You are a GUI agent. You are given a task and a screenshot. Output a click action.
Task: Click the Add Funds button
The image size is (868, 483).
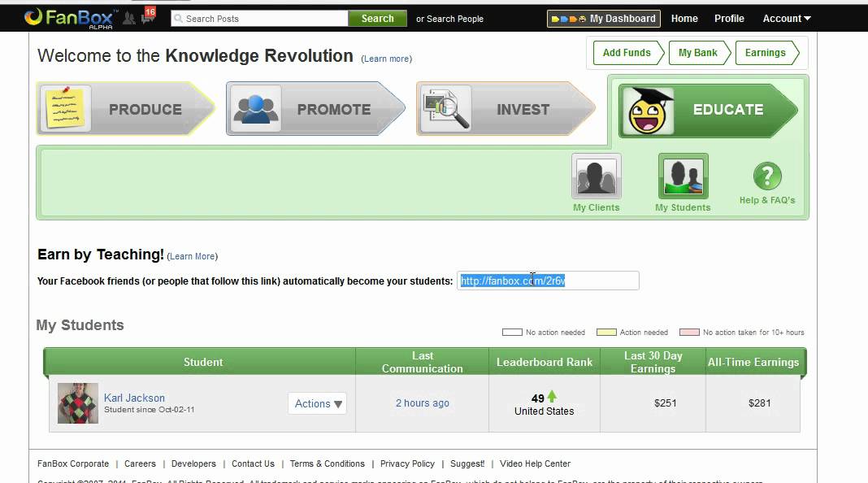(x=627, y=53)
